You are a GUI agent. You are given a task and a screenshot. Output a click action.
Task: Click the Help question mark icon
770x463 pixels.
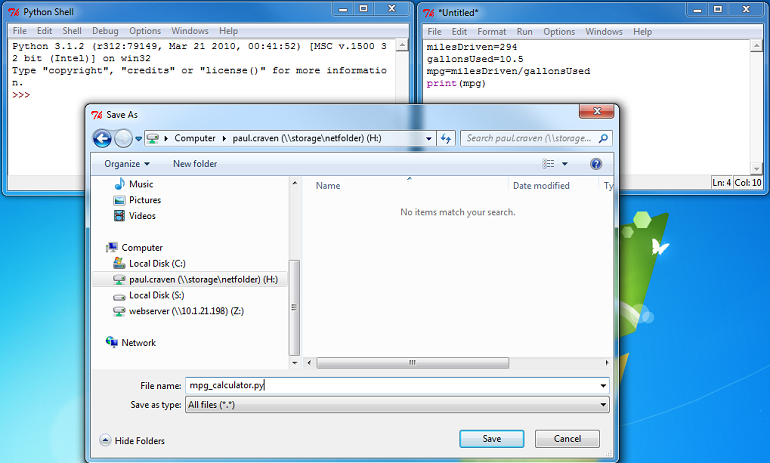click(596, 163)
